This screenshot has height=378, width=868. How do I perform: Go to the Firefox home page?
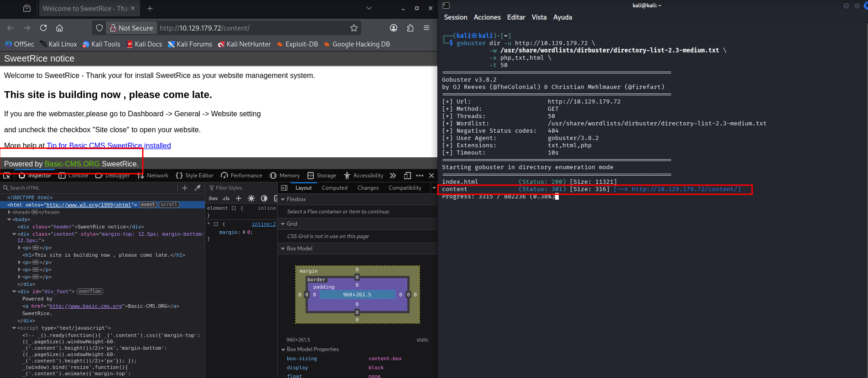coord(59,28)
